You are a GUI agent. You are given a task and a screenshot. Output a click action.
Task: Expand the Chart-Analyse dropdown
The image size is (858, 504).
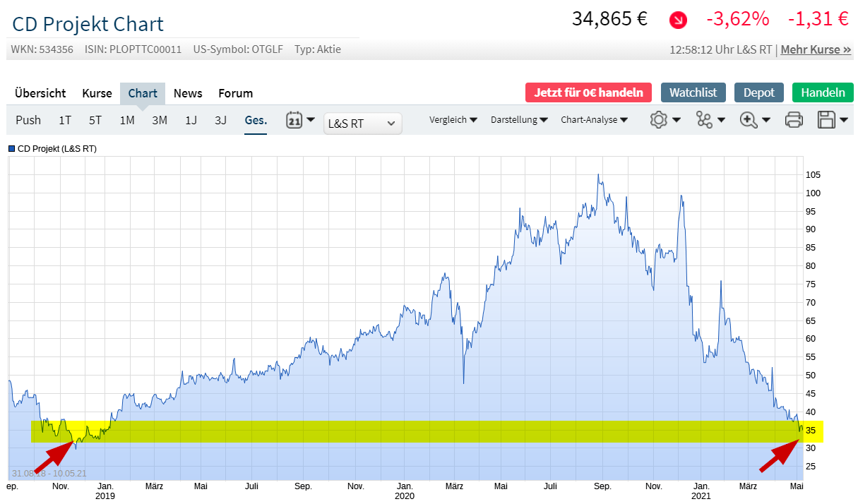595,120
